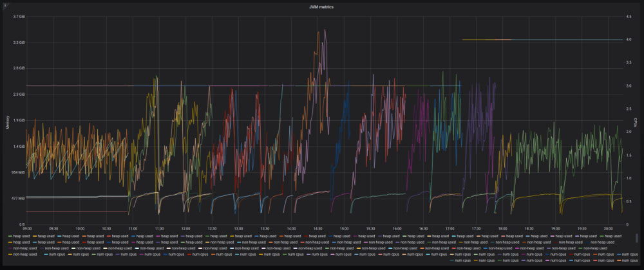Click the Memory axis title
Image resolution: width=644 pixels, height=270 pixels.
7,122
